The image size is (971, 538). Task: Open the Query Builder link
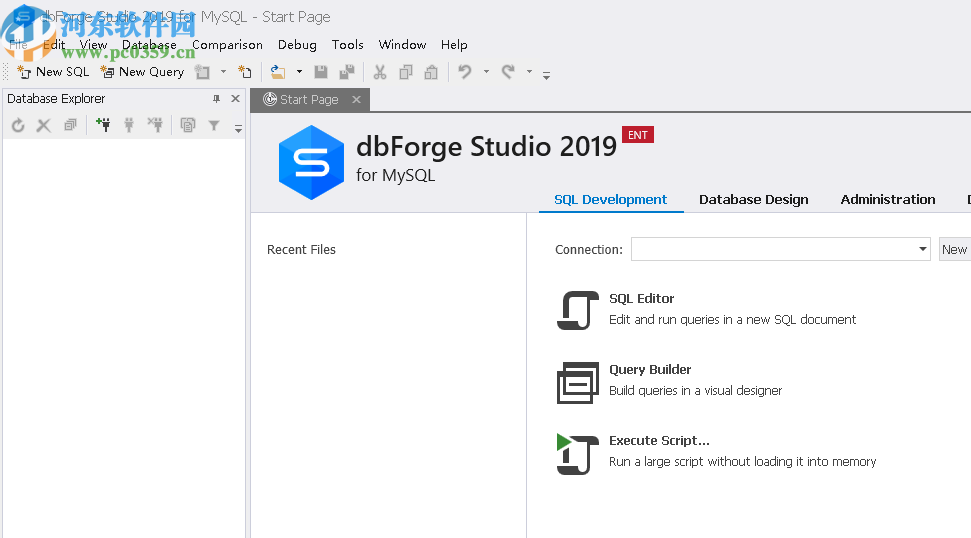click(650, 370)
